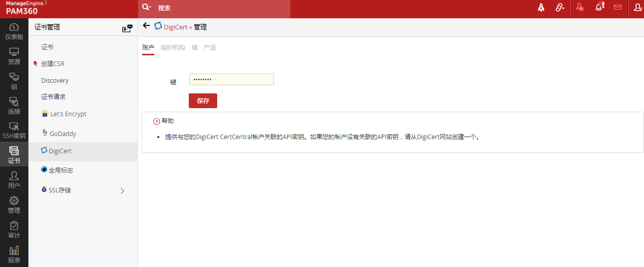
Task: Click the 证书管理 panel title
Action: [47, 27]
